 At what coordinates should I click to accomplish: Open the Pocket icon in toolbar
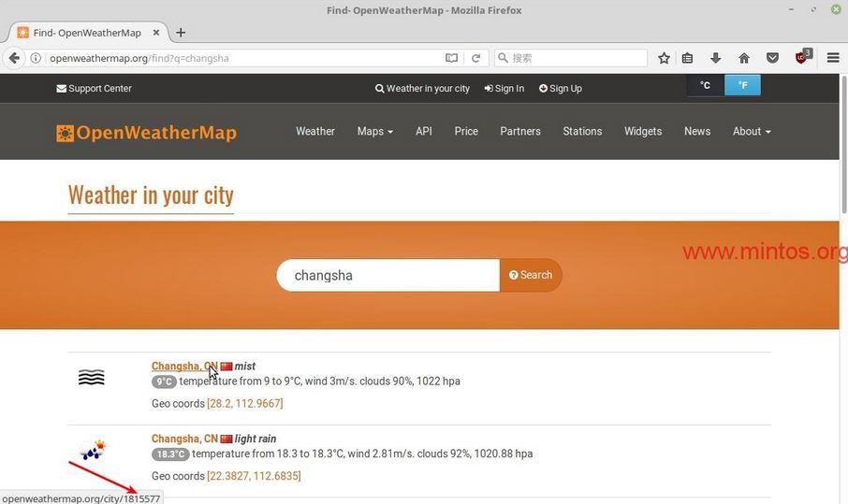click(773, 58)
